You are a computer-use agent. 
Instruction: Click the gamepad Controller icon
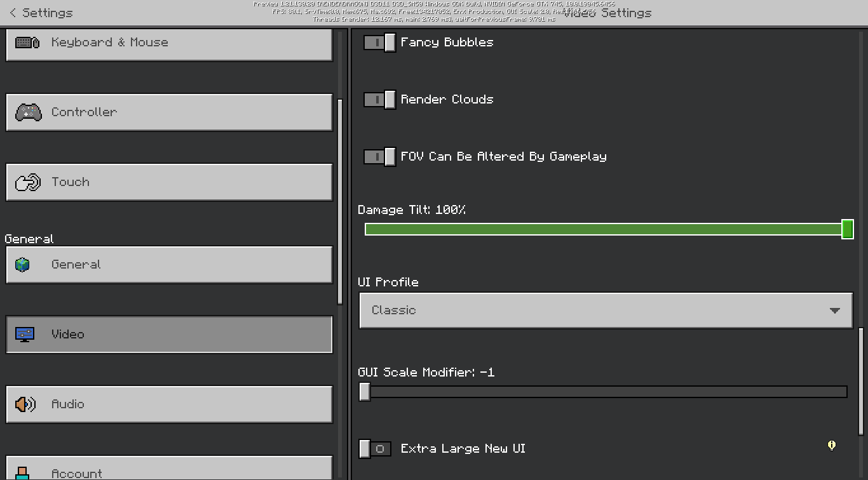pyautogui.click(x=28, y=112)
